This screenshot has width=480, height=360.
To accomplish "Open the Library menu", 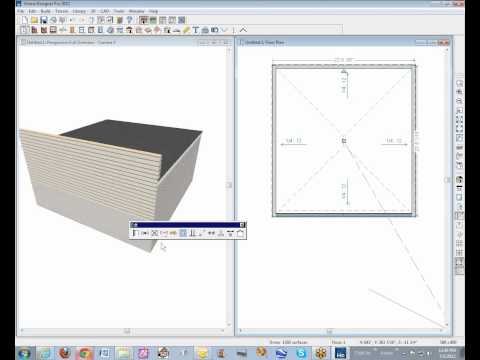I will (79, 11).
